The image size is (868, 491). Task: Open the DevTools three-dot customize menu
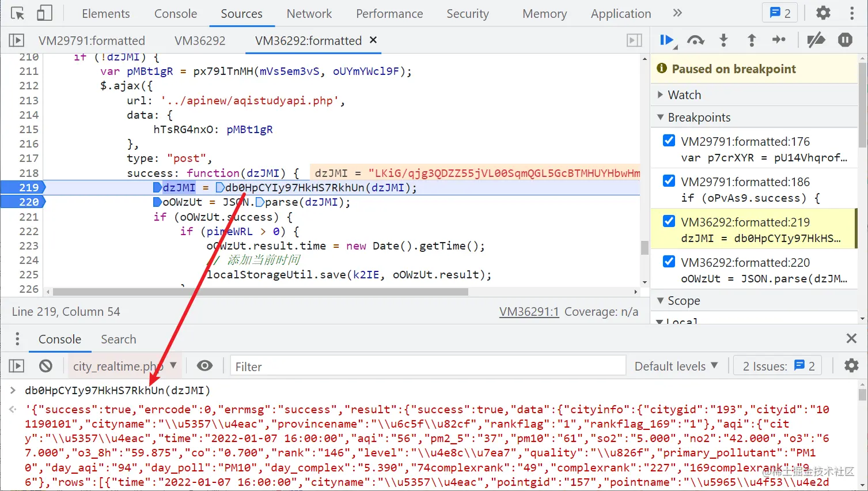pyautogui.click(x=852, y=13)
